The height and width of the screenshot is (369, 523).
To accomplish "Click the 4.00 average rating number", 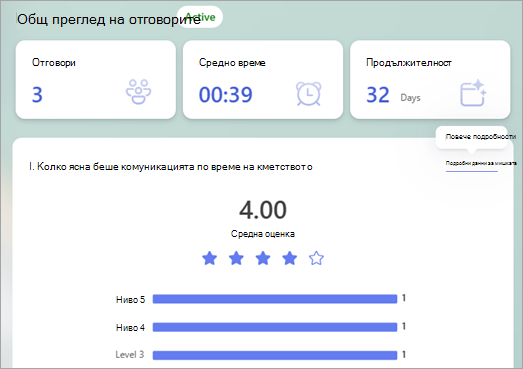I will pos(263,210).
